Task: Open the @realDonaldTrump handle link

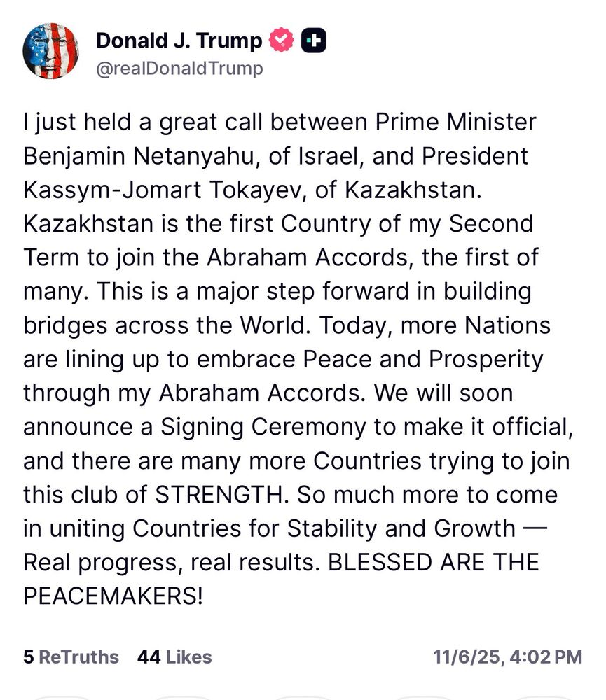Action: (179, 69)
